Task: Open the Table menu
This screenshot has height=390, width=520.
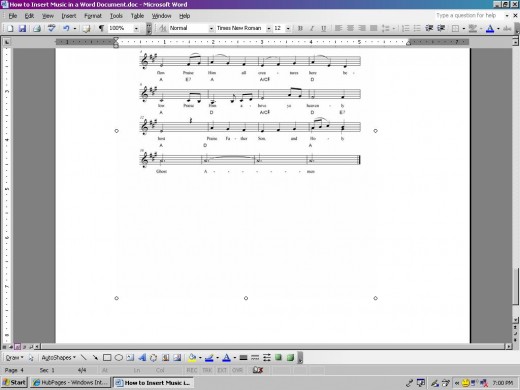Action: click(137, 16)
